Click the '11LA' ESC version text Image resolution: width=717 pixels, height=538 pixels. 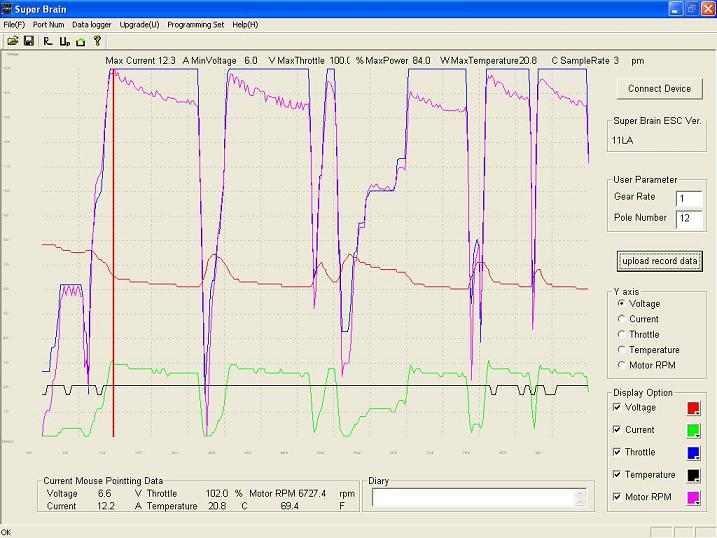pos(622,141)
